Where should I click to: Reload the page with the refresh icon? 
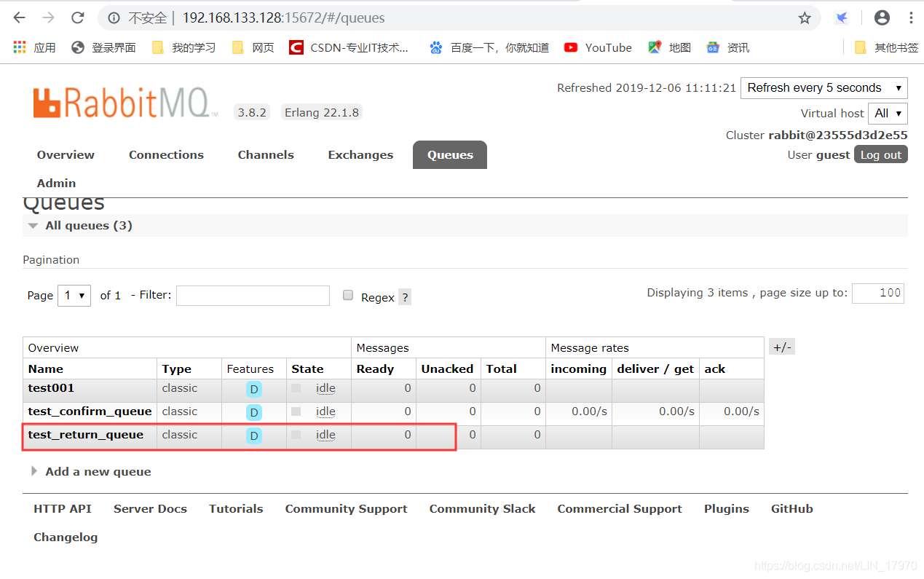tap(76, 18)
